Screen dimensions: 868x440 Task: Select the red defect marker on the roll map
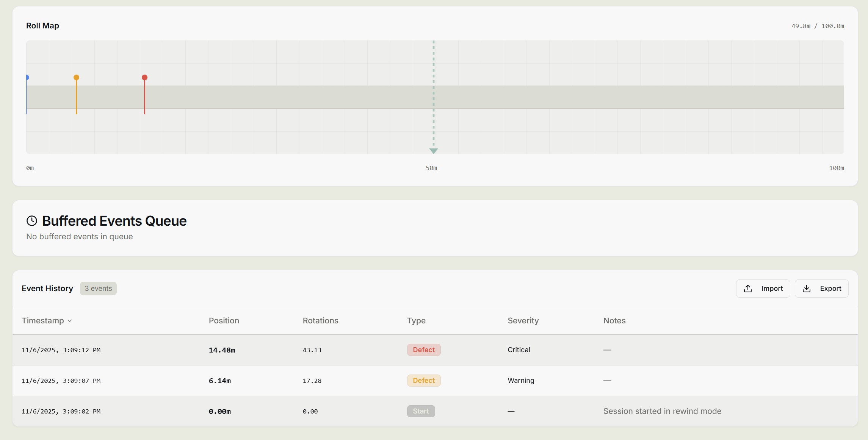144,77
